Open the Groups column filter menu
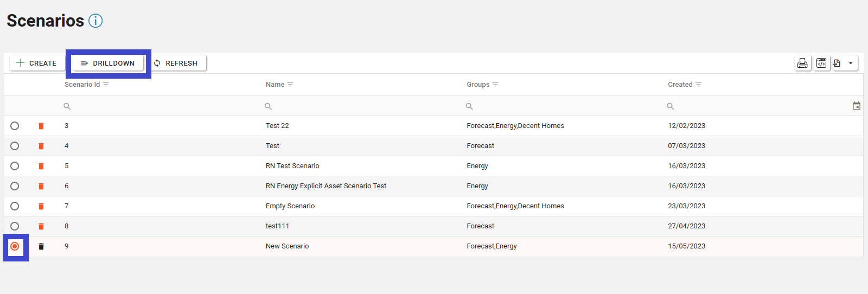This screenshot has width=868, height=294. [495, 85]
